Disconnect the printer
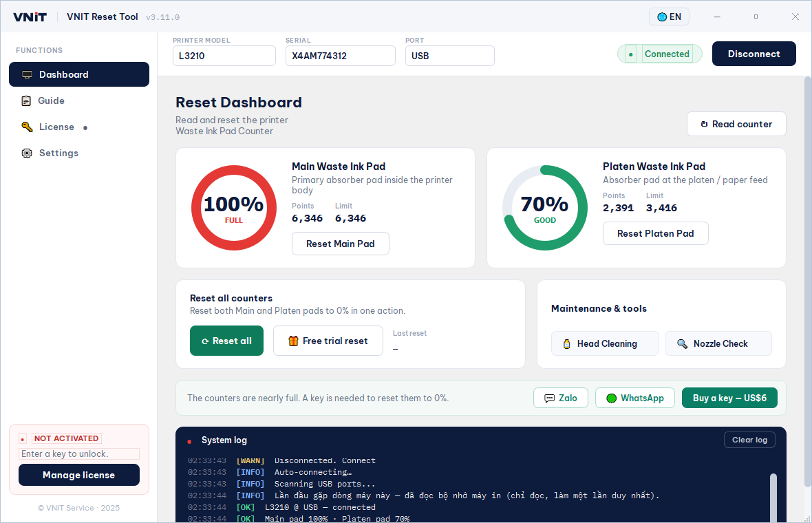 (754, 54)
